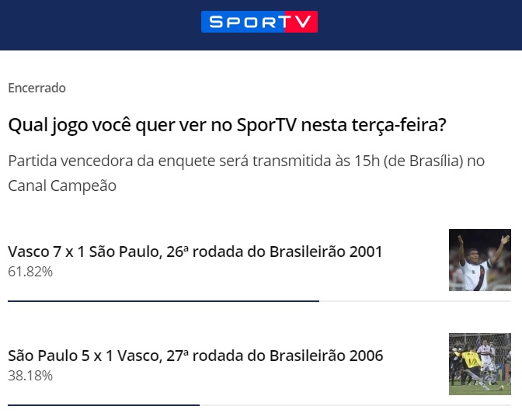This screenshot has width=522, height=420.
Task: Select the Vasco 7 x 1 São Paulo option
Action: 195,252
